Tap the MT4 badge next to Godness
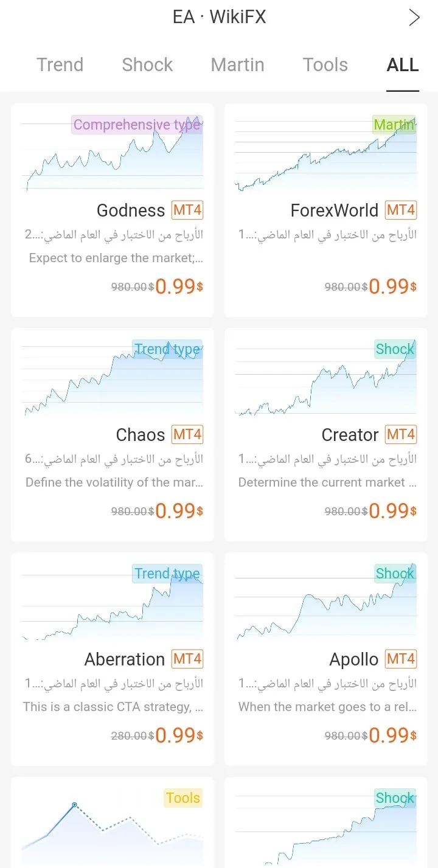 point(187,210)
